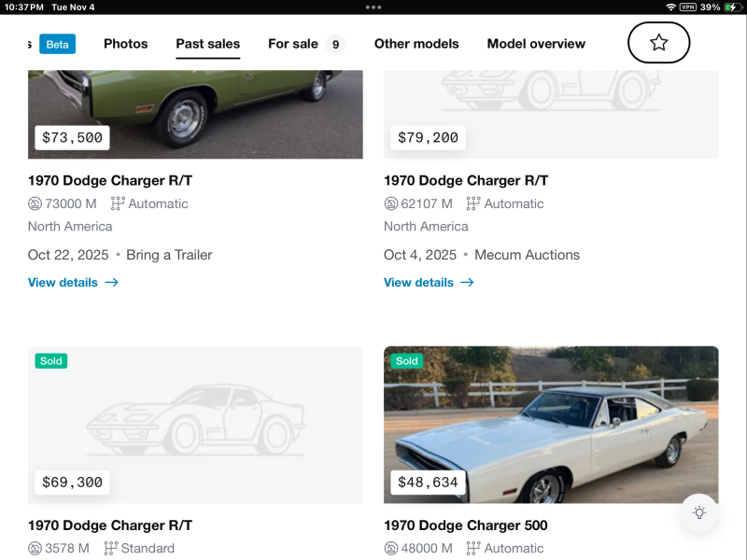Open the Photos tab
The width and height of the screenshot is (747, 560).
125,44
